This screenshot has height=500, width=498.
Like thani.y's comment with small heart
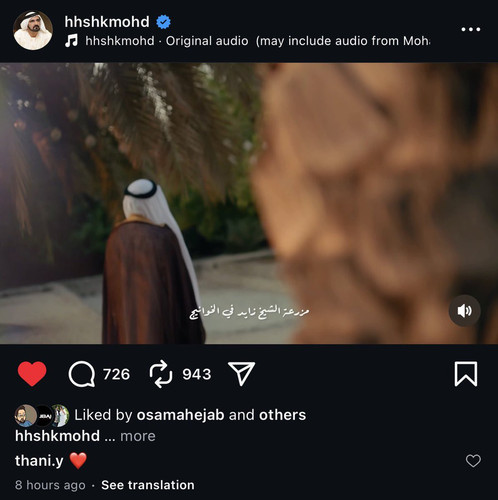[473, 461]
